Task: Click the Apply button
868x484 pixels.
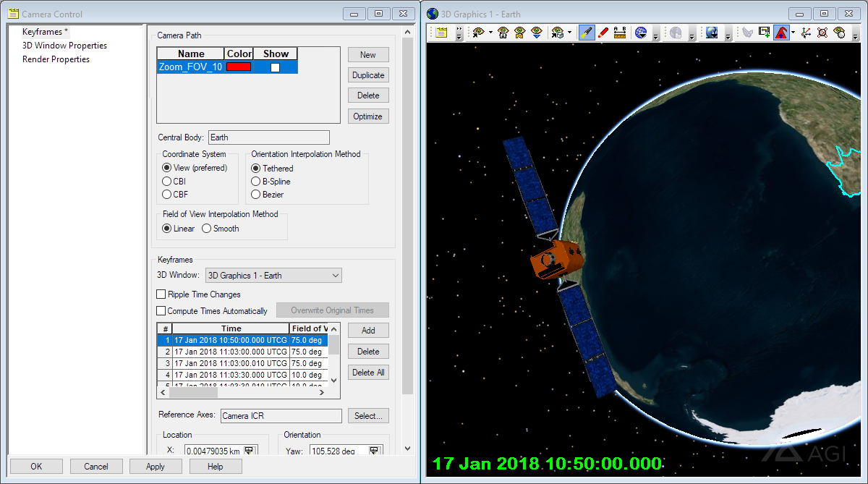Action: [156, 467]
